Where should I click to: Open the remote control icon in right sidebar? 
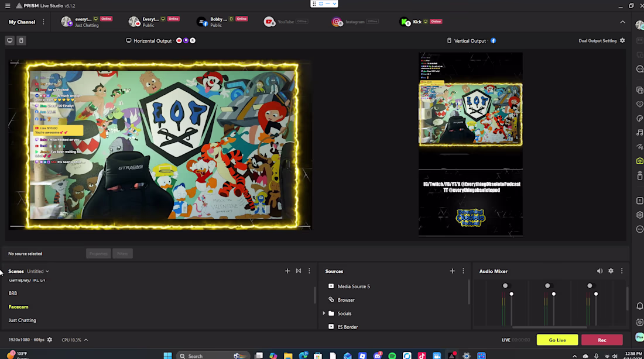(639, 175)
